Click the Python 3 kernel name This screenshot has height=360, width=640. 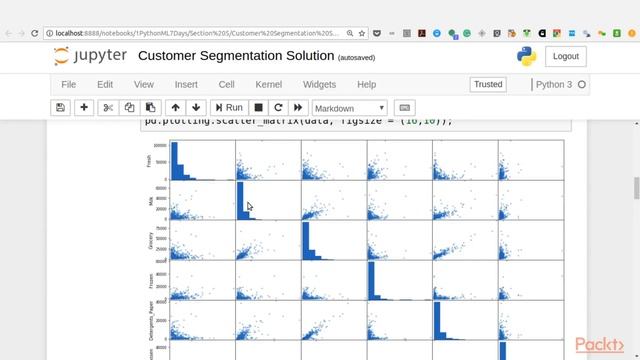(x=554, y=84)
